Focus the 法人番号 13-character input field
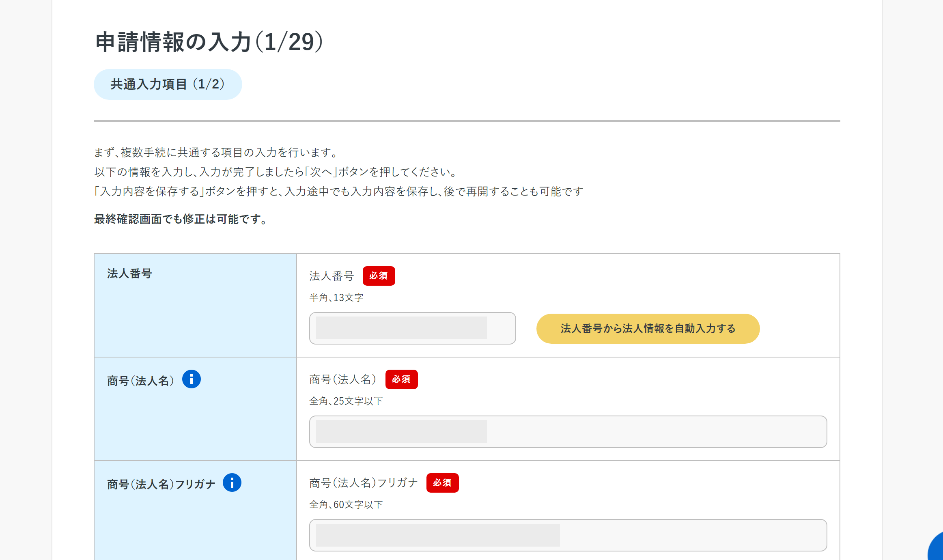This screenshot has width=943, height=560. pos(412,328)
